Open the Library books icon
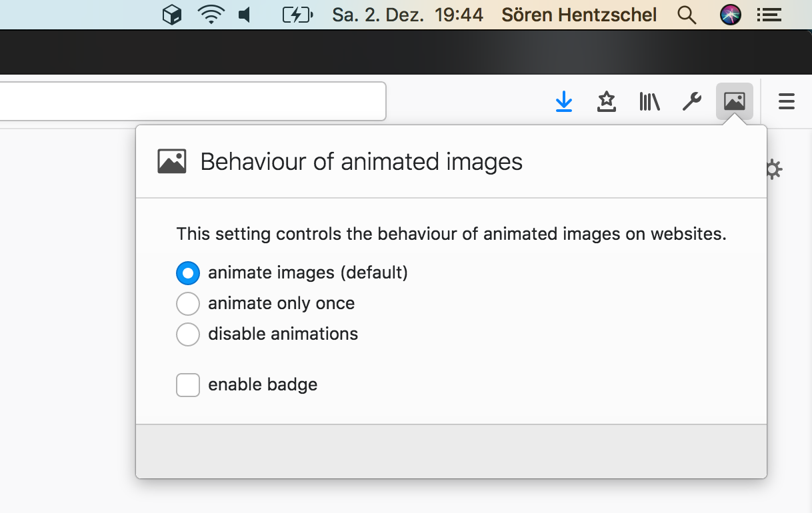Viewport: 812px width, 513px height. 649,101
